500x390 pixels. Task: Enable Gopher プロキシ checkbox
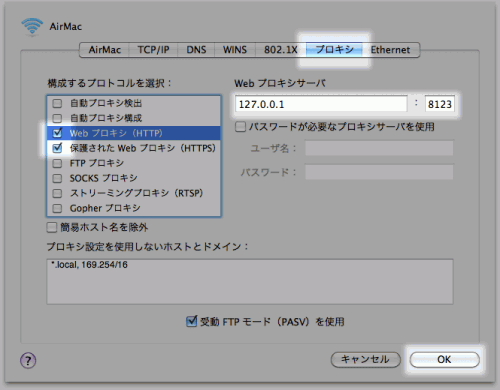pyautogui.click(x=57, y=208)
